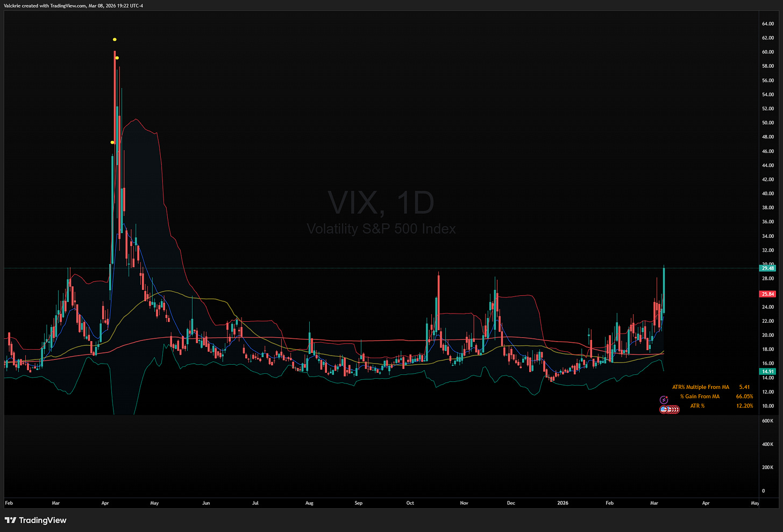This screenshot has height=532, width=783.
Task: Click the 12.20% value in the table
Action: pos(744,406)
